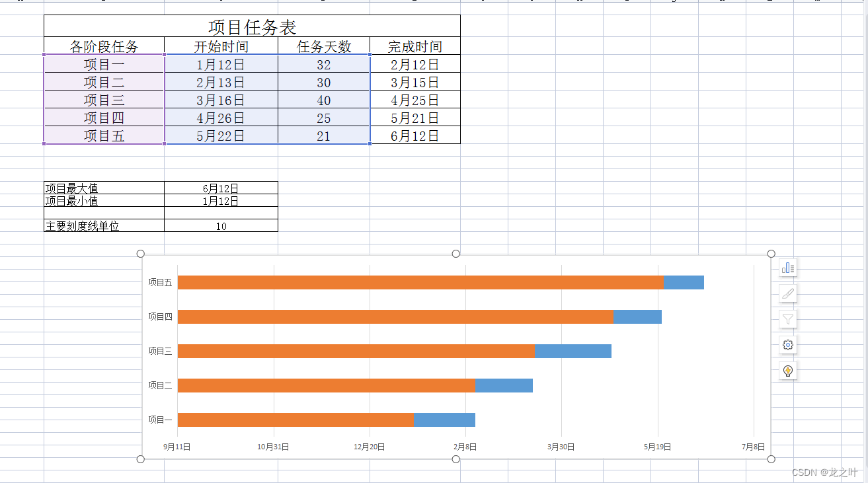Click the 5月19日 axis label in chart
The height and width of the screenshot is (483, 868).
coord(657,447)
